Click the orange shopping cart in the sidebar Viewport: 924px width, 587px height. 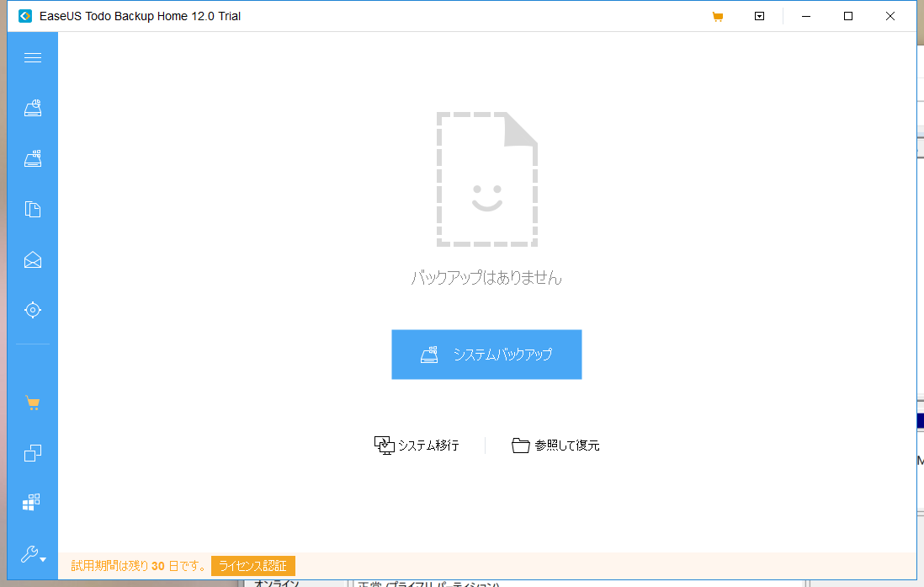click(x=32, y=403)
